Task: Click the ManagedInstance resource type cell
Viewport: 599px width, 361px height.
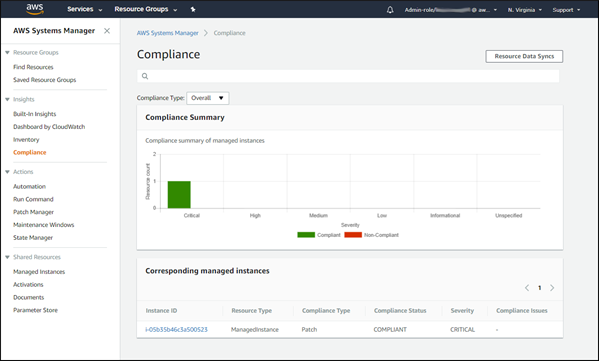Action: coord(255,330)
